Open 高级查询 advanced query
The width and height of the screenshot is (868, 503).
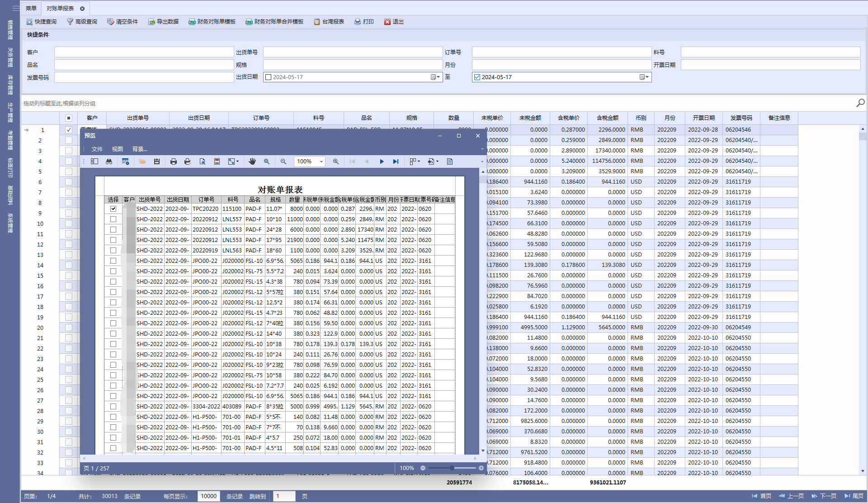82,22
